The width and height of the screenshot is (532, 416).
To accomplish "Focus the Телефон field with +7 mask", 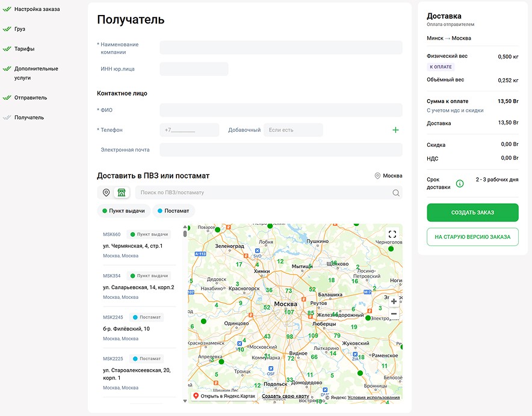I will tap(190, 130).
